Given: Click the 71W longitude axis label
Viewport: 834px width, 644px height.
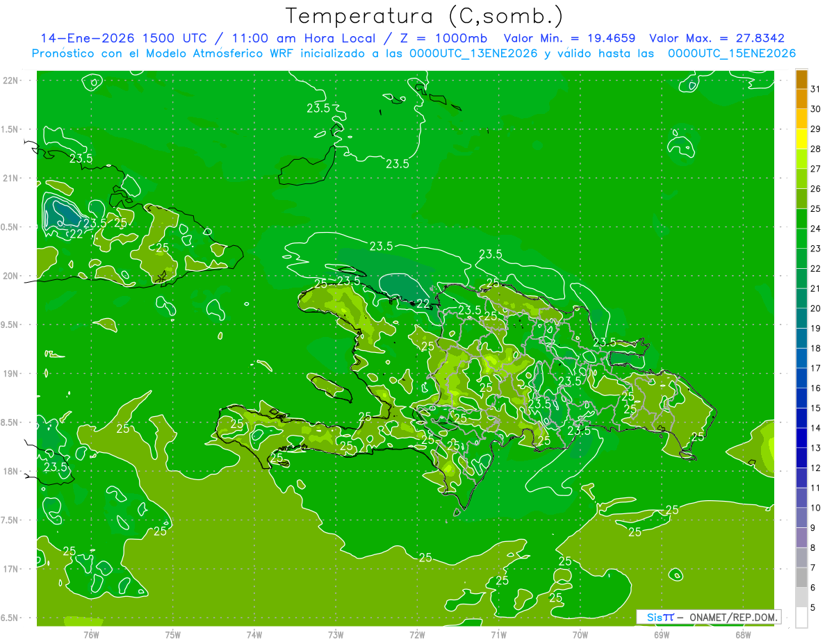Looking at the screenshot, I should click(498, 634).
